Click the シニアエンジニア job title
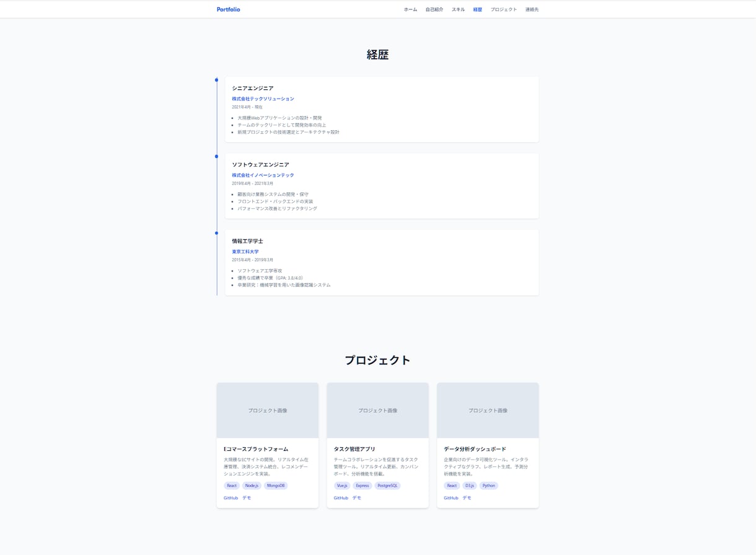This screenshot has height=555, width=756. click(253, 88)
